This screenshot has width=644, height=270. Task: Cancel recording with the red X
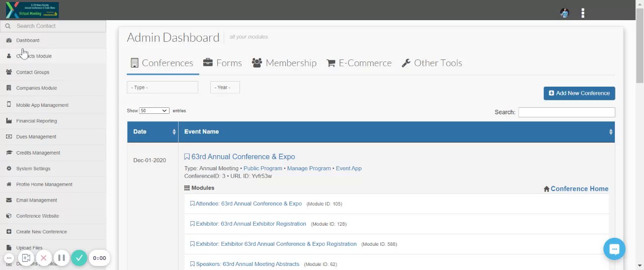pos(44,258)
